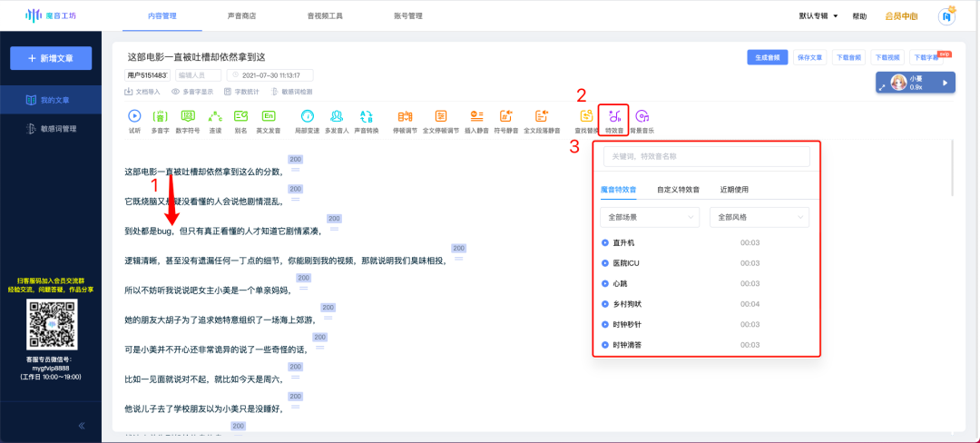Click the 2021-07-30 date field
Image resolution: width=980 pixels, height=443 pixels.
(270, 75)
